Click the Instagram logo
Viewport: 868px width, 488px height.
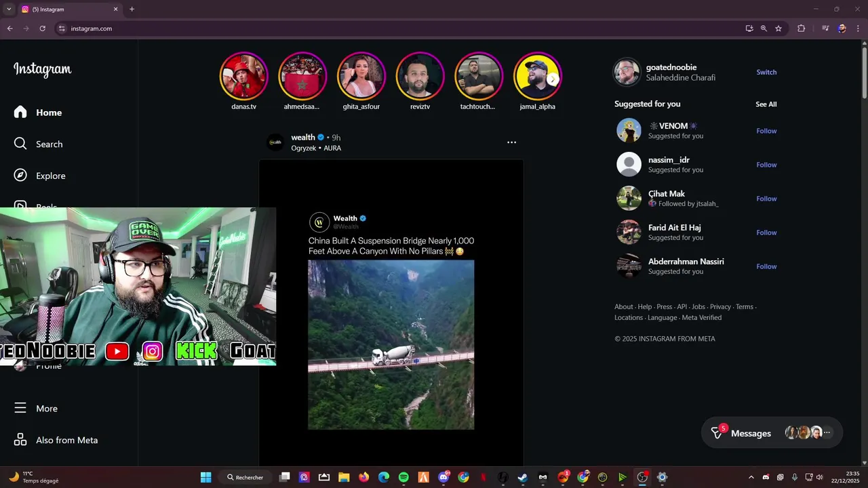[x=42, y=69]
